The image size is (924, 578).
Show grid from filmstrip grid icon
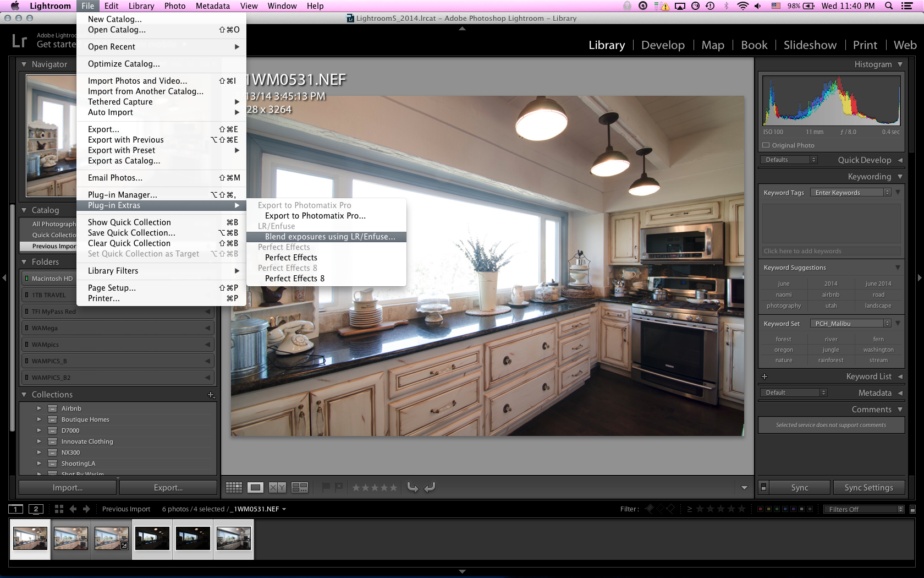pos(59,509)
